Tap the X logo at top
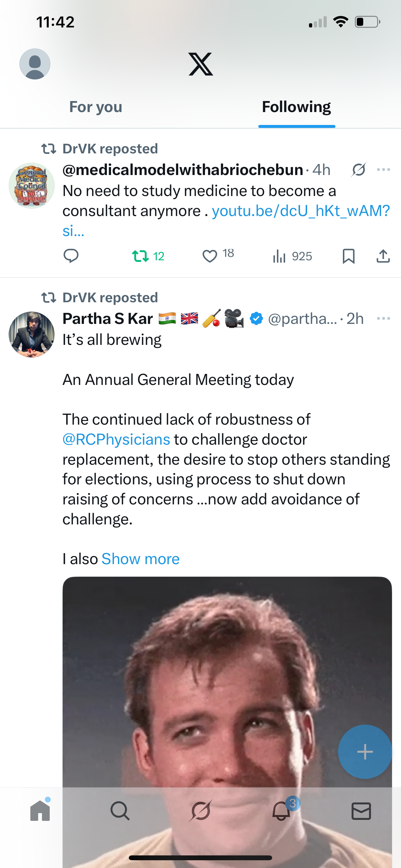 (200, 64)
